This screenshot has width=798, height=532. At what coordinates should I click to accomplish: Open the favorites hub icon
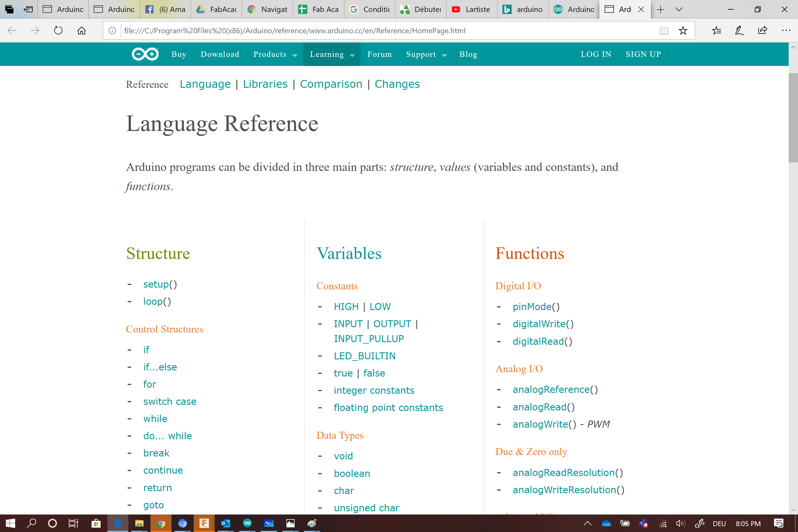point(716,31)
